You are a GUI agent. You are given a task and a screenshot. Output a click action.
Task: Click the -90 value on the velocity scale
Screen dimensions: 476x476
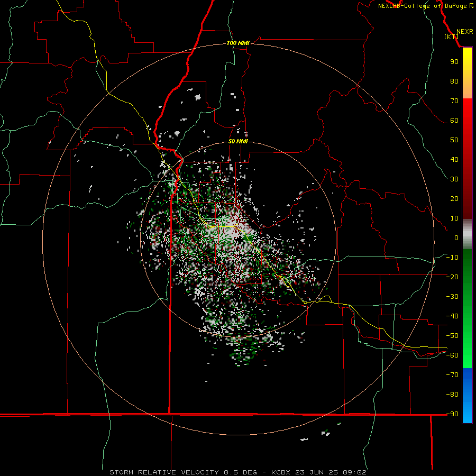452,414
